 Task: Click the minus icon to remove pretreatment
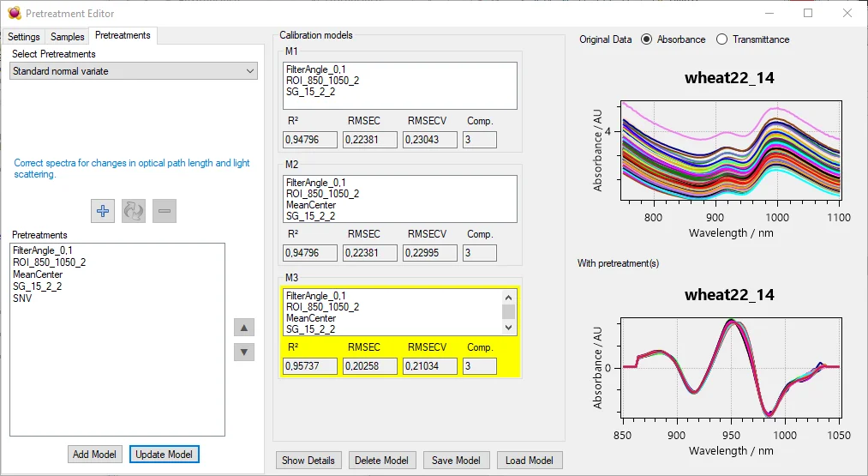tap(165, 211)
